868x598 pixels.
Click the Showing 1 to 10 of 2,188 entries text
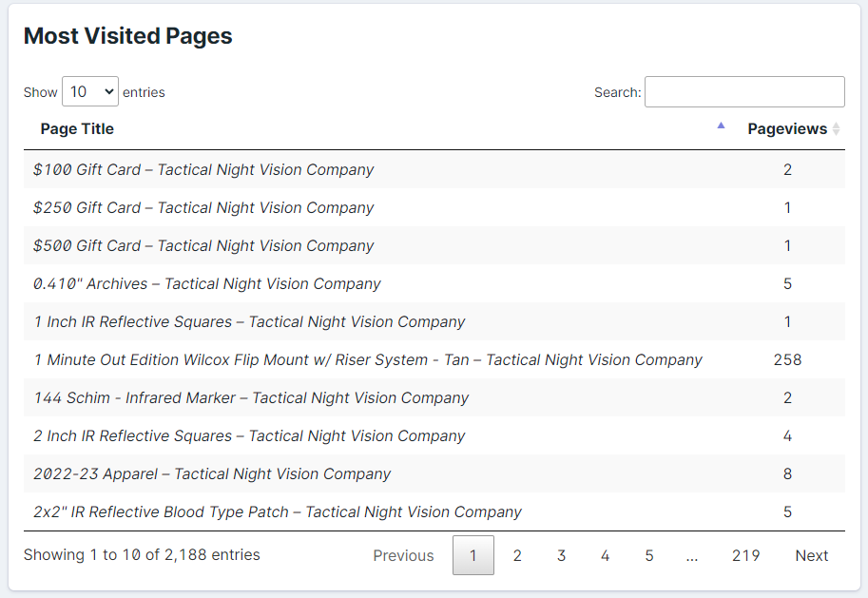pyautogui.click(x=142, y=555)
